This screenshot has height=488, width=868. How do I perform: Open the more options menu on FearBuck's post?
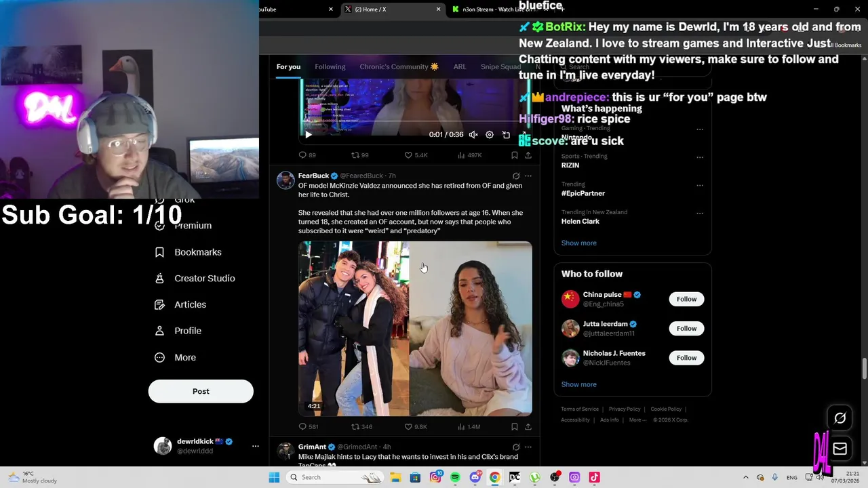tap(528, 176)
